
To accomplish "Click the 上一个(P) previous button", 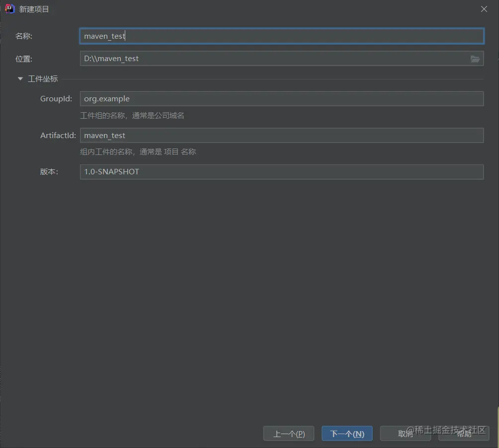I will pyautogui.click(x=289, y=434).
